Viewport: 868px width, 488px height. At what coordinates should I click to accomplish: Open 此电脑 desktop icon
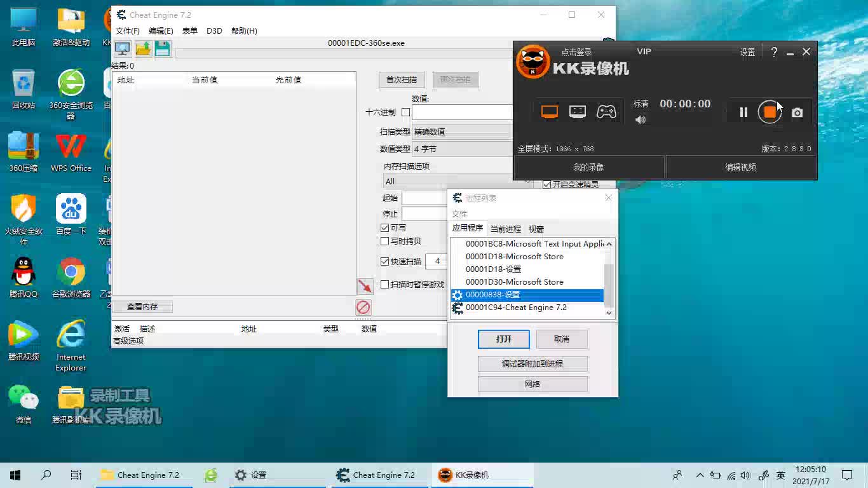coord(24,27)
